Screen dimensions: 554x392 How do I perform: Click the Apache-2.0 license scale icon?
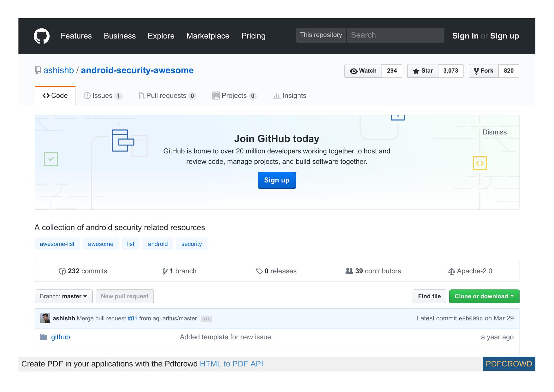(451, 271)
